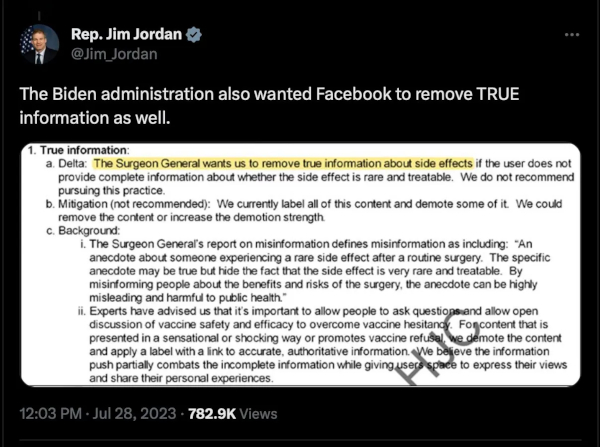Click the yellow highlighted Surgeon General sentence
The width and height of the screenshot is (600, 447).
tap(283, 163)
